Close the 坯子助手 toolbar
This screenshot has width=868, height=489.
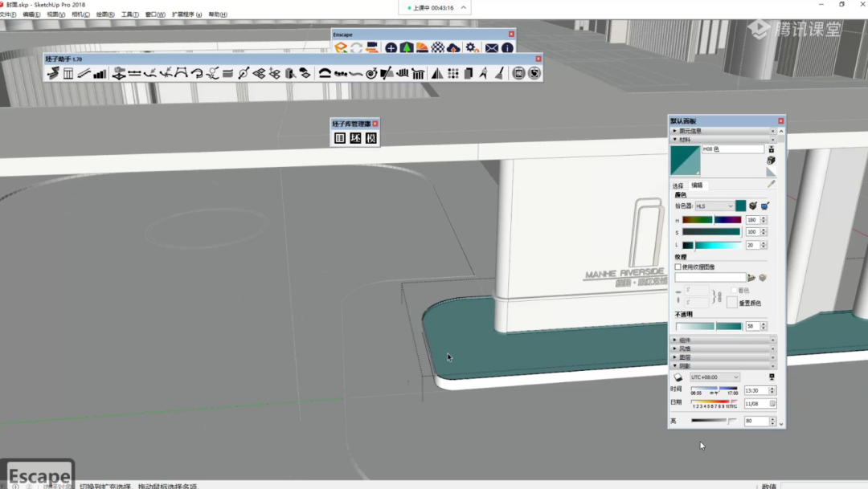pyautogui.click(x=538, y=59)
